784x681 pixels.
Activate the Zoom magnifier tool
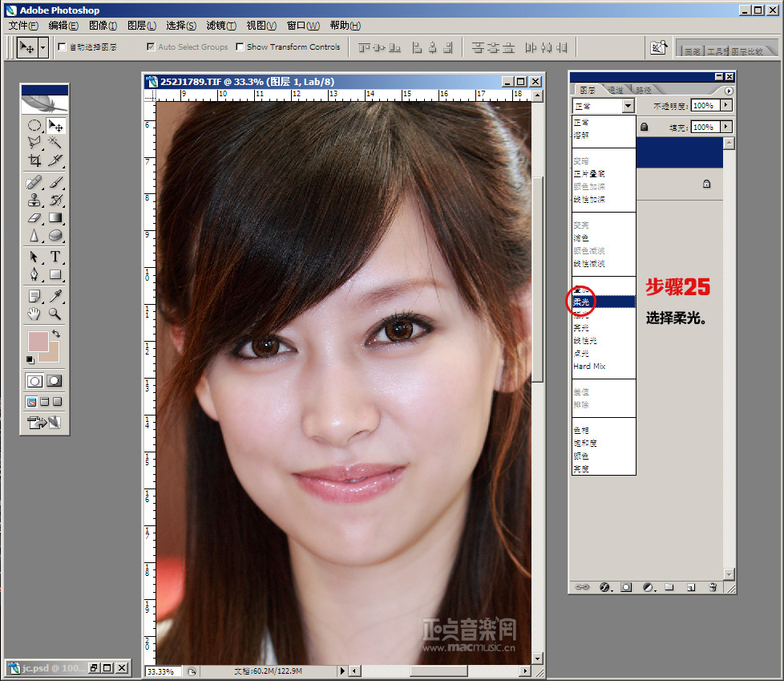(55, 314)
